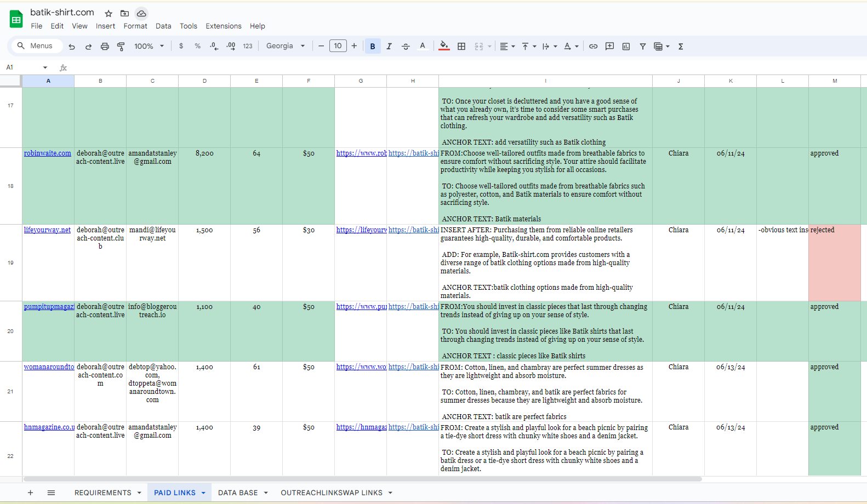Decrease decimal places

click(x=214, y=46)
